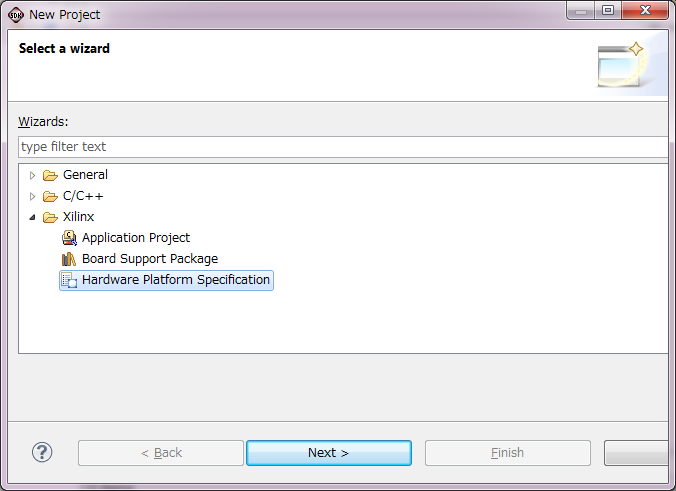
Task: Click the Hardware Platform Specification icon
Action: pos(69,280)
